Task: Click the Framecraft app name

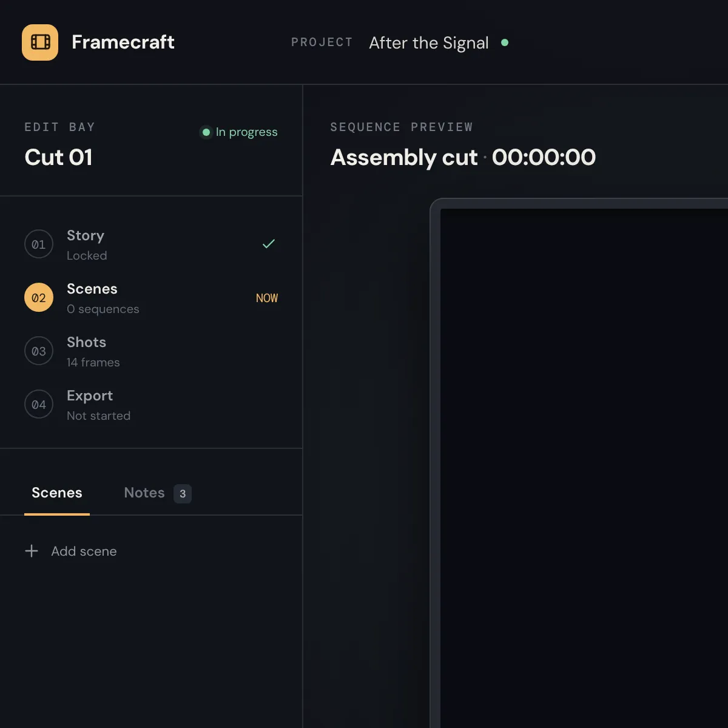Action: [123, 42]
